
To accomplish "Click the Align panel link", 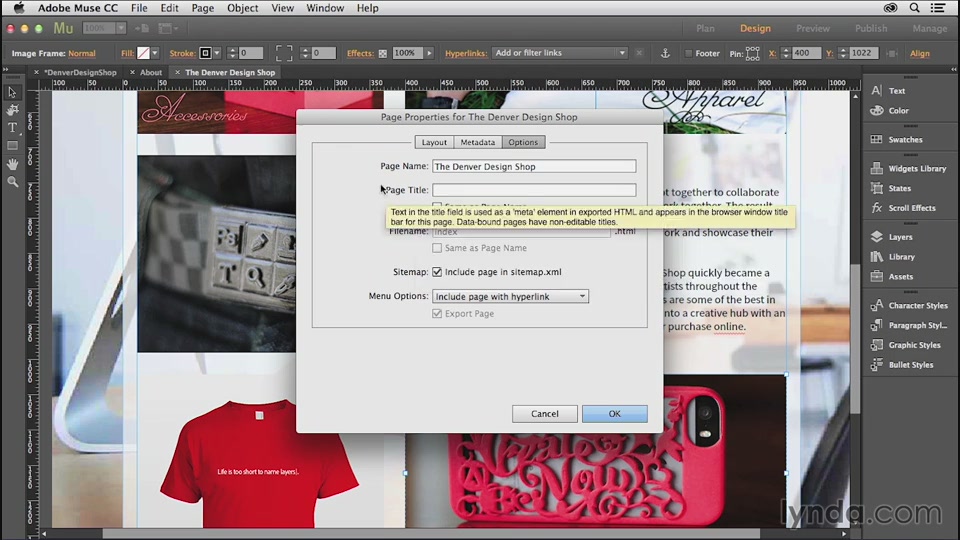I will pos(920,53).
